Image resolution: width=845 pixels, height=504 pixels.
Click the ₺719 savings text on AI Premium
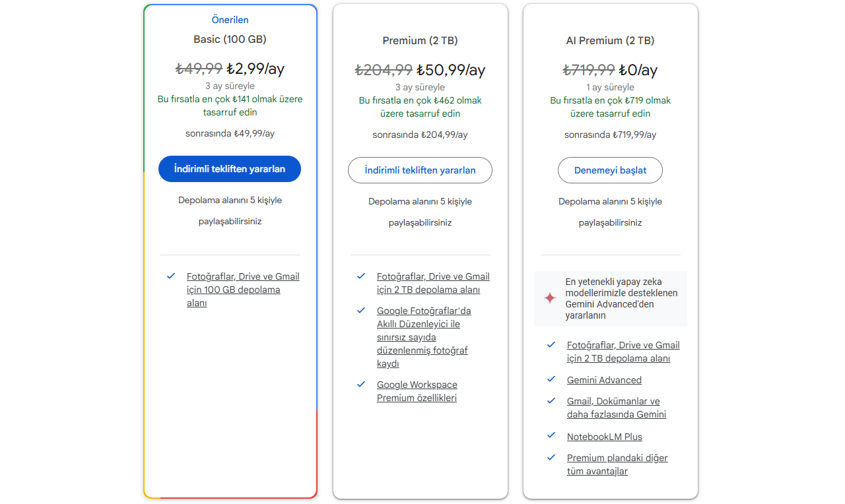[x=610, y=108]
